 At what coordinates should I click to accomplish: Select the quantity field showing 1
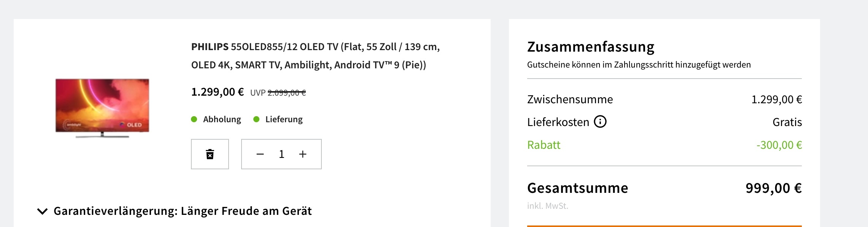click(x=281, y=154)
